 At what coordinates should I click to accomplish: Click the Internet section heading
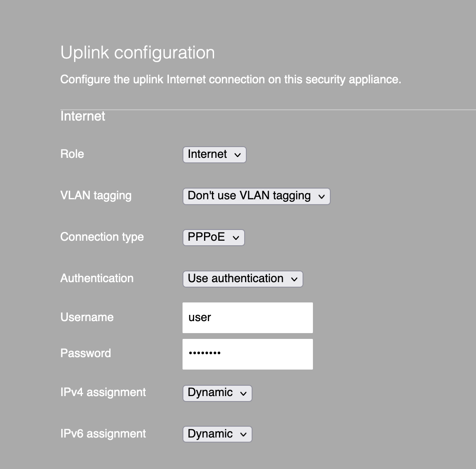click(83, 116)
